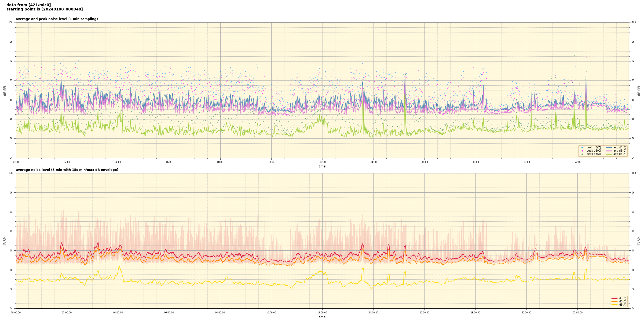Click the 06:00:00 tick label on bottom chart
The image size is (644, 322).
(x=169, y=313)
